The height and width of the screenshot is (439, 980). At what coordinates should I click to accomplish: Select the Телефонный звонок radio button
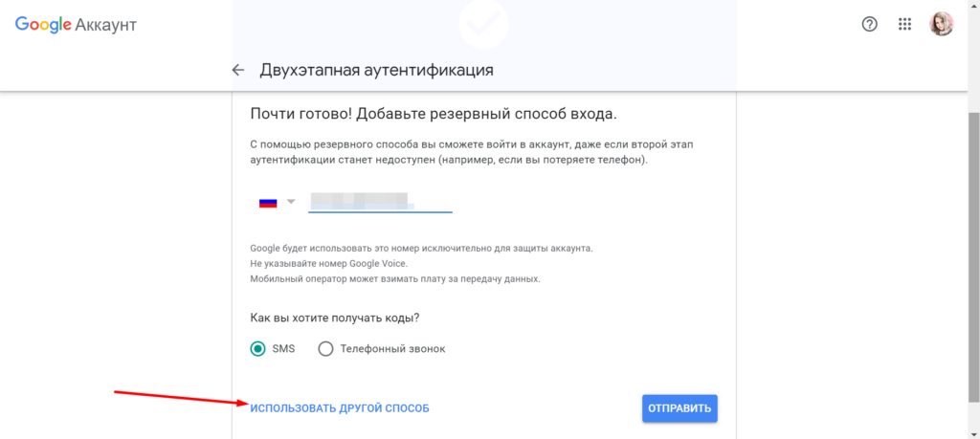tap(325, 349)
